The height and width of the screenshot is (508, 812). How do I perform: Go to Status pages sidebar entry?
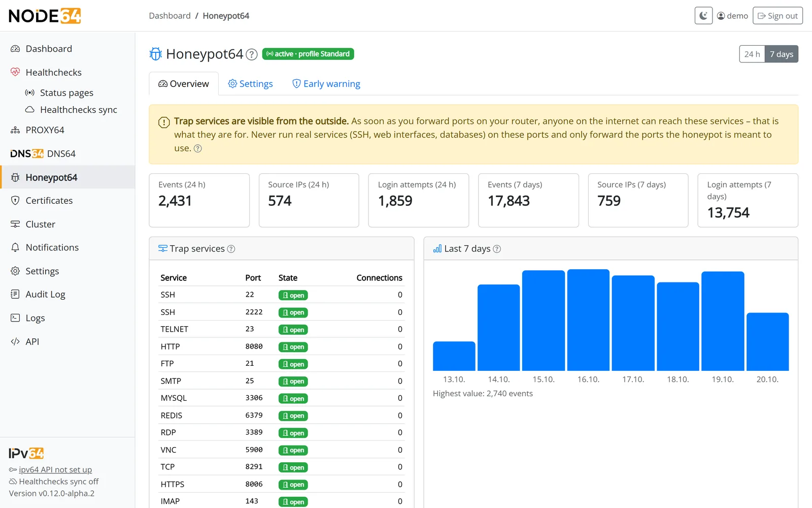pos(67,92)
